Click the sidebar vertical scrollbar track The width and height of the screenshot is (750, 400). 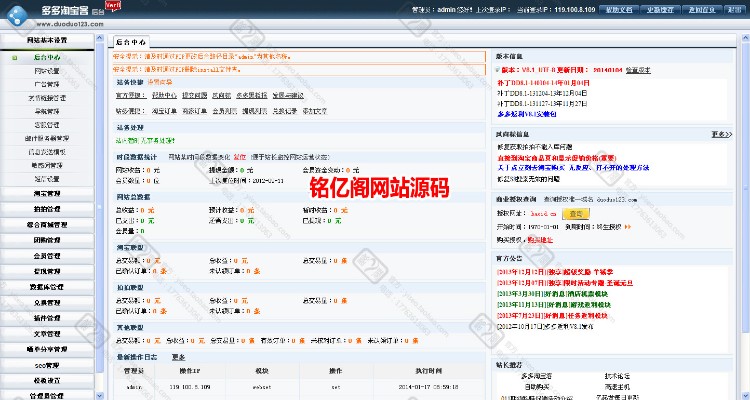(x=99, y=200)
